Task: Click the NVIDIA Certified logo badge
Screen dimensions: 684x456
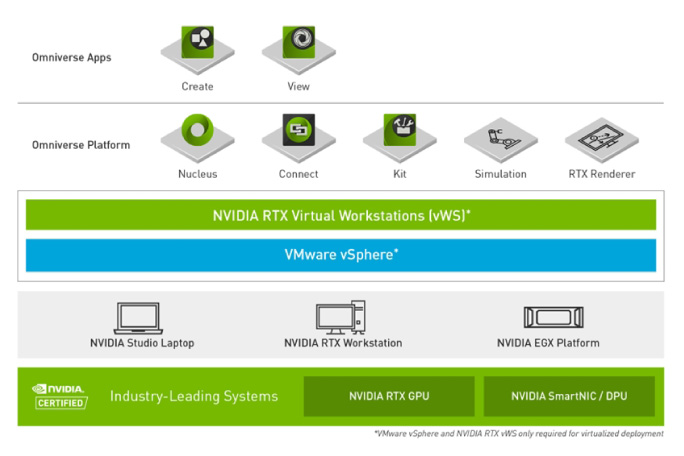Action: coord(60,396)
